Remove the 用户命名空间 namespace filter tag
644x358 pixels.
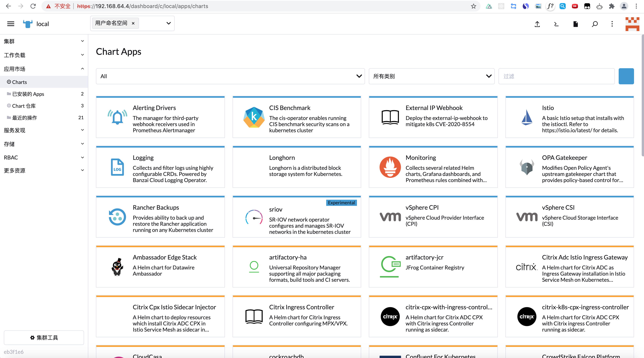[133, 23]
